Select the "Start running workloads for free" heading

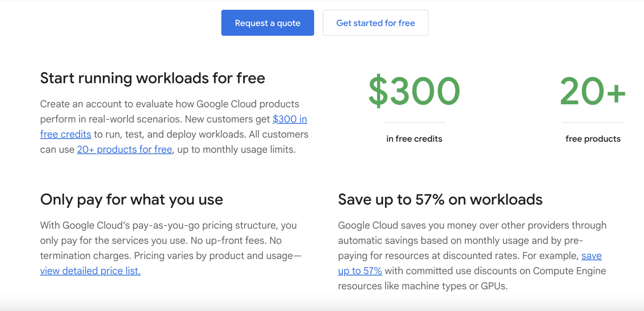152,78
